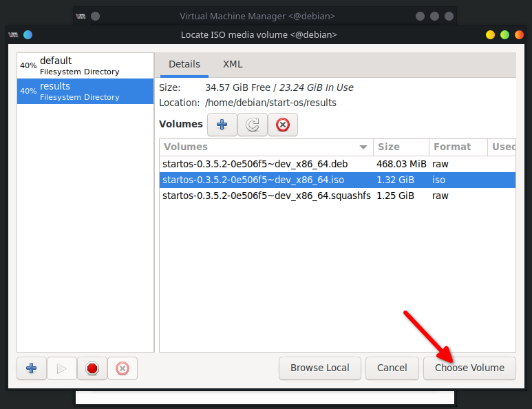Select the startos .squashfs volume row
This screenshot has height=409, width=532.
point(266,196)
